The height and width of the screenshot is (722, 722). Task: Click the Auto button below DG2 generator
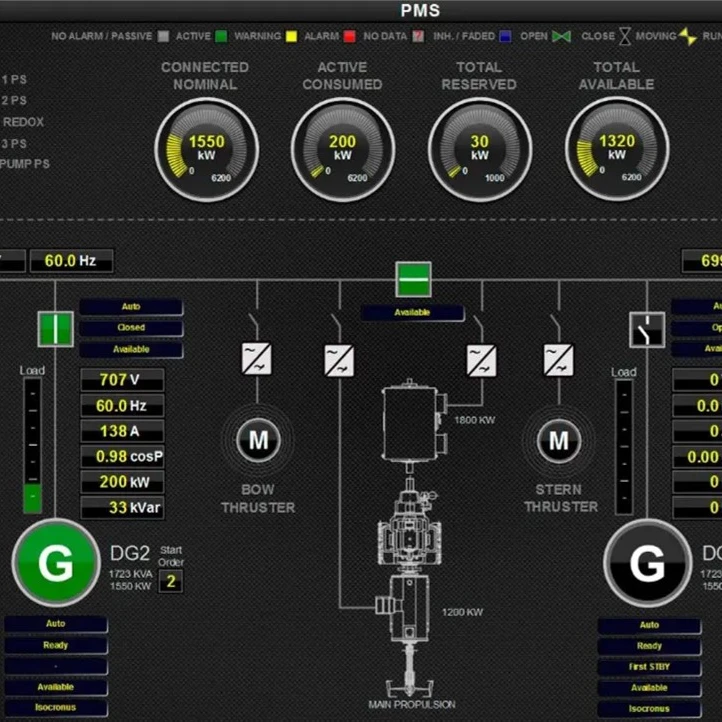point(56,624)
